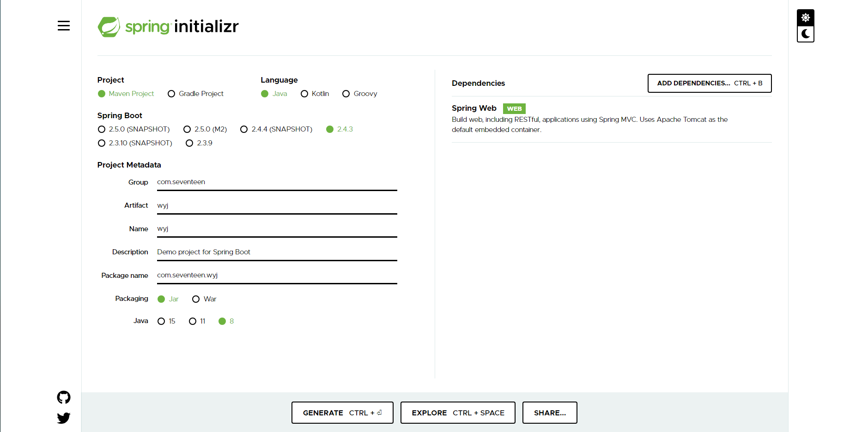Select Spring Boot 2.4.4 (SNAPSHOT)
The height and width of the screenshot is (432, 868).
pyautogui.click(x=277, y=129)
